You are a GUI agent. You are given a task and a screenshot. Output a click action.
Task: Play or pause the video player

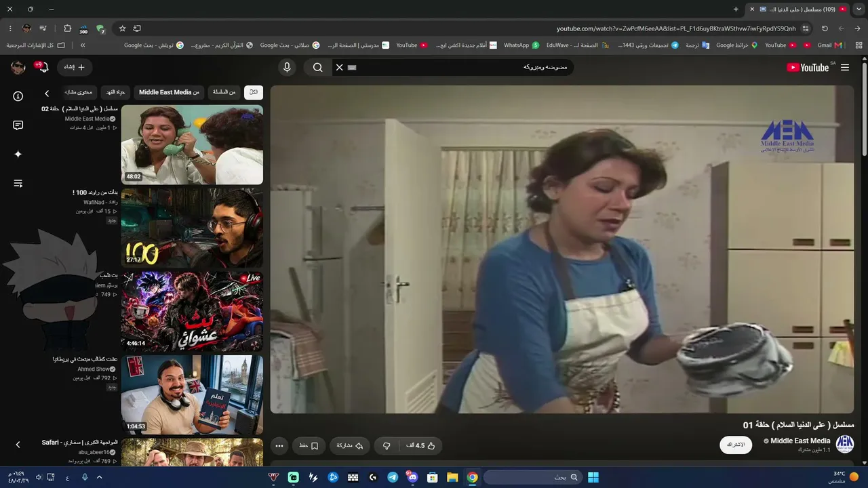562,249
